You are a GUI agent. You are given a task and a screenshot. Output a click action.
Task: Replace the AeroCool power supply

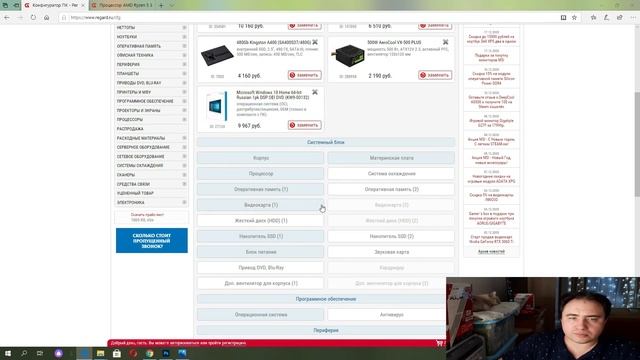coord(435,75)
